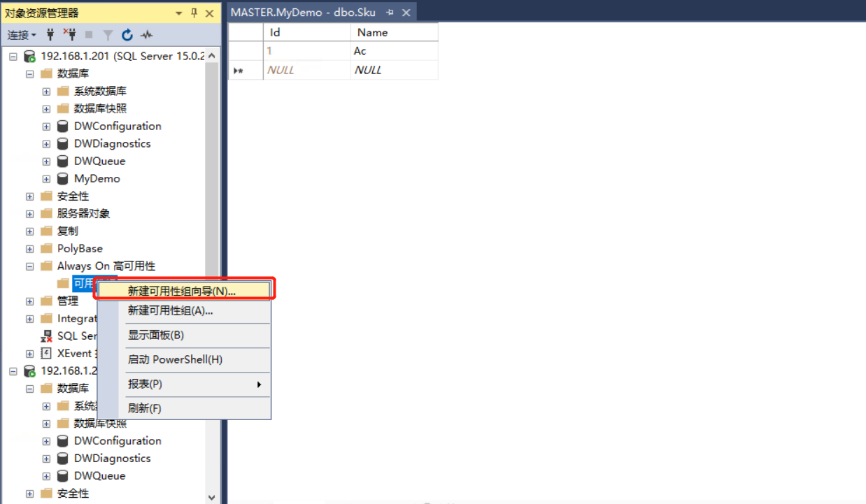Select the cell containing Ac
866x504 pixels.
pyautogui.click(x=394, y=51)
